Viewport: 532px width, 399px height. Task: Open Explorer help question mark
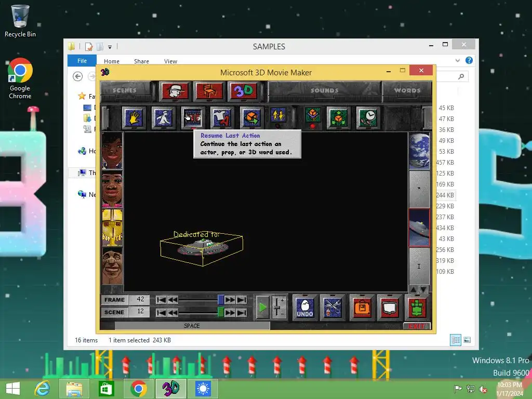coord(469,60)
